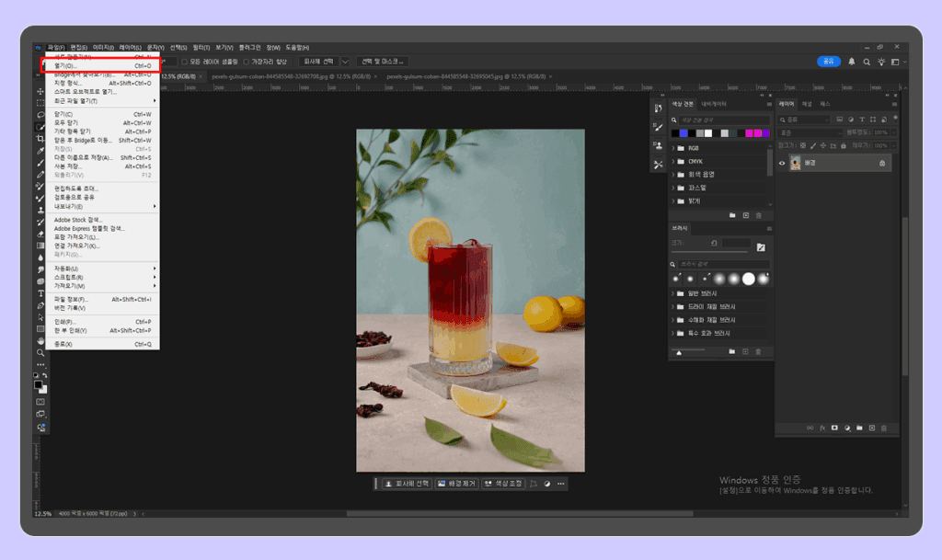Open the 필터(T) menu
The image size is (942, 560).
click(x=201, y=48)
